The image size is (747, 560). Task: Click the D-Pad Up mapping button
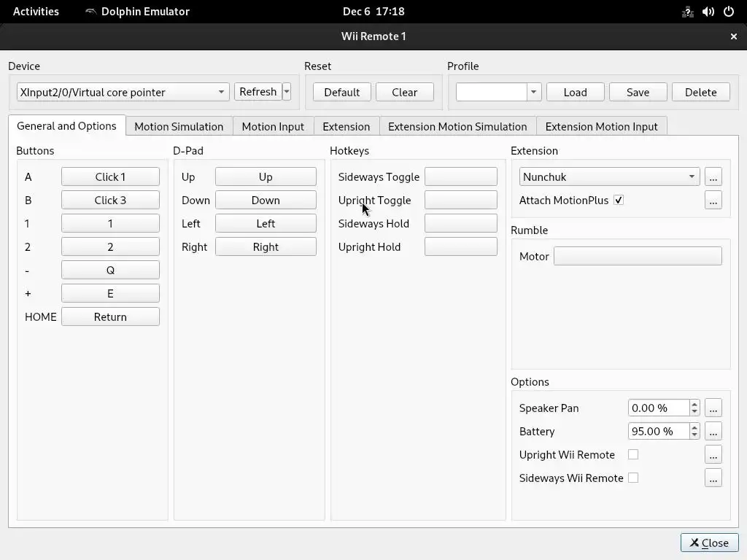266,176
